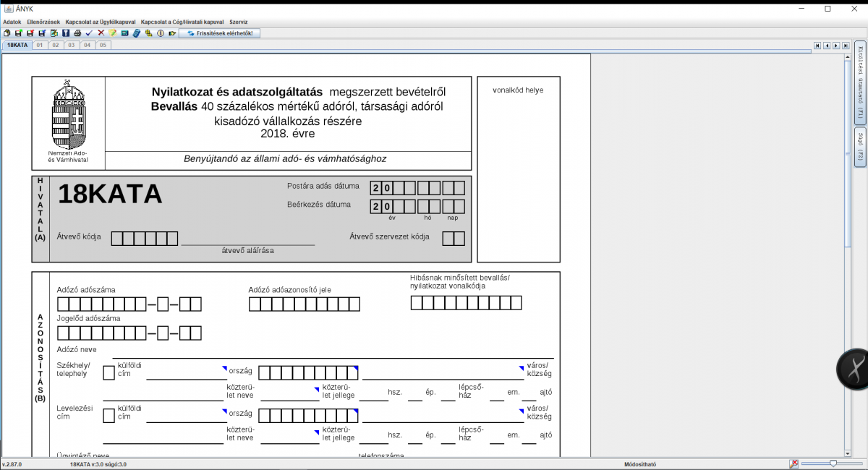
Task: Click the yellow linked-forms icon
Action: coord(148,33)
